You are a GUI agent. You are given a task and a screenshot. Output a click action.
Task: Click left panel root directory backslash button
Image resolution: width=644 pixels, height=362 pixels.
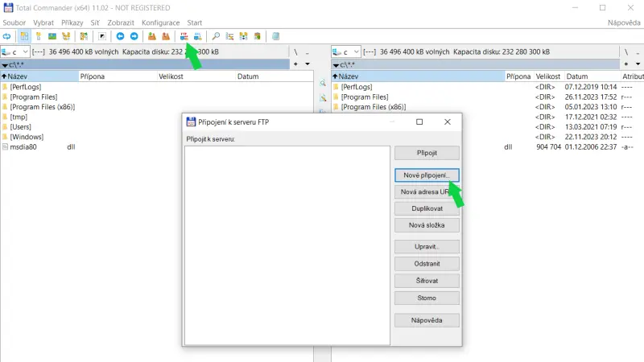(x=295, y=52)
